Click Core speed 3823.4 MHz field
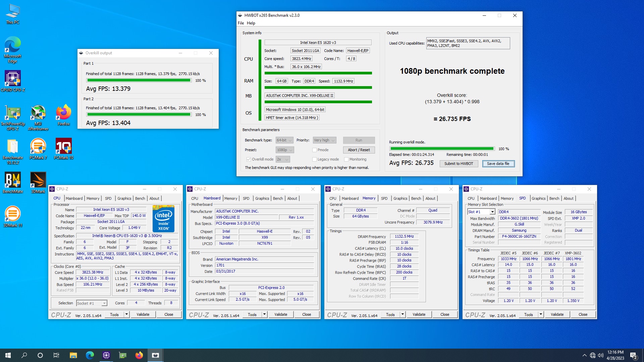 coord(301,59)
